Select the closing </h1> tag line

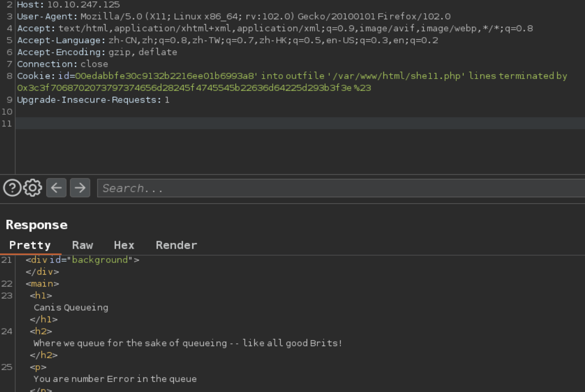44,320
